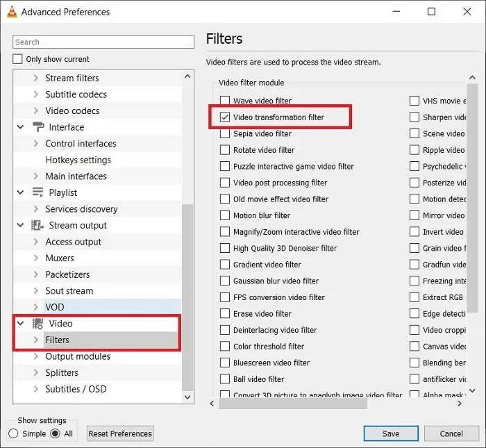Enable the Mirror video checkbox
The image size is (486, 448).
414,215
